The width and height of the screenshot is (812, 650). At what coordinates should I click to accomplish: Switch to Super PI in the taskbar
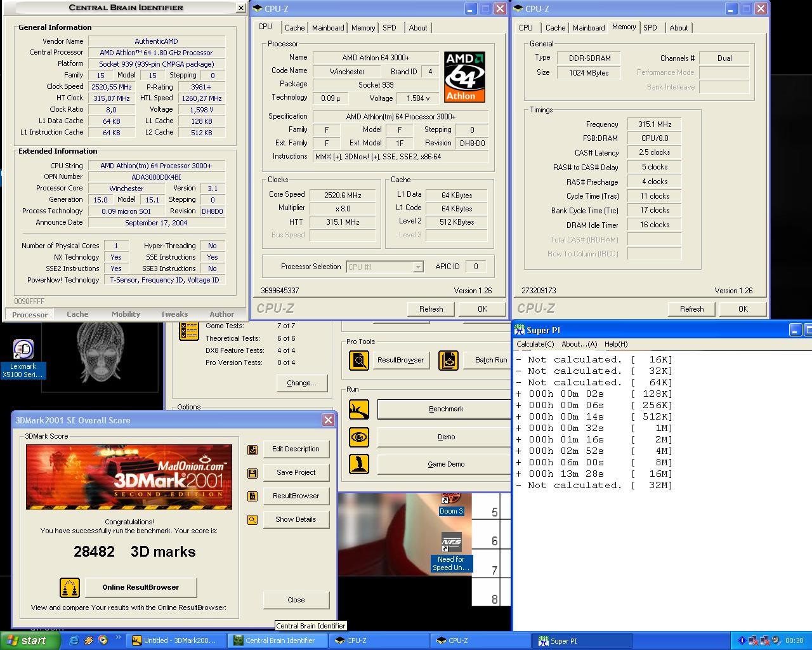coord(582,640)
